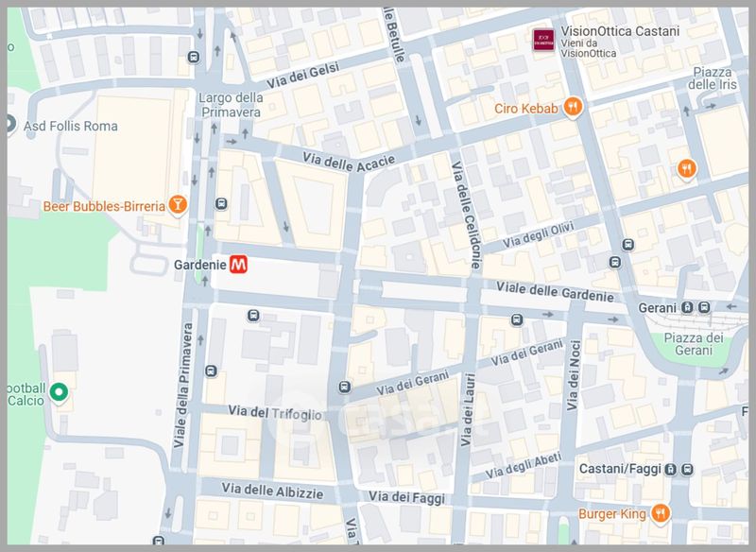Click the Gardenie metro station icon
This screenshot has width=756, height=552.
pos(238,265)
